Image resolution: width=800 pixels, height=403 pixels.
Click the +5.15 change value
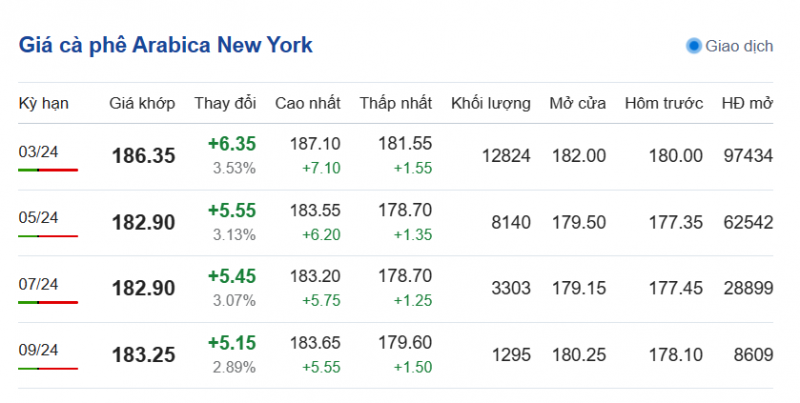(232, 342)
